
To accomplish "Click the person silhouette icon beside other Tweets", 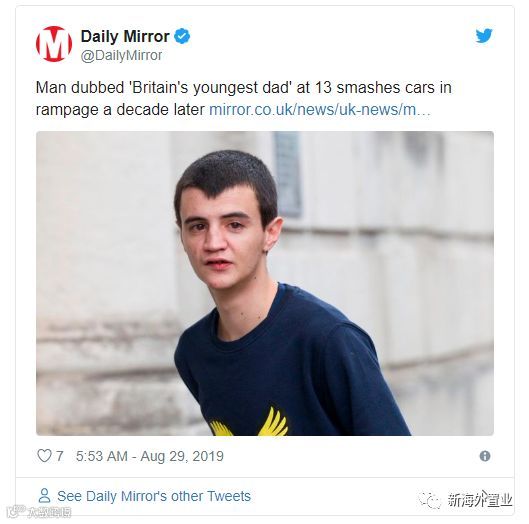I will pos(44,496).
